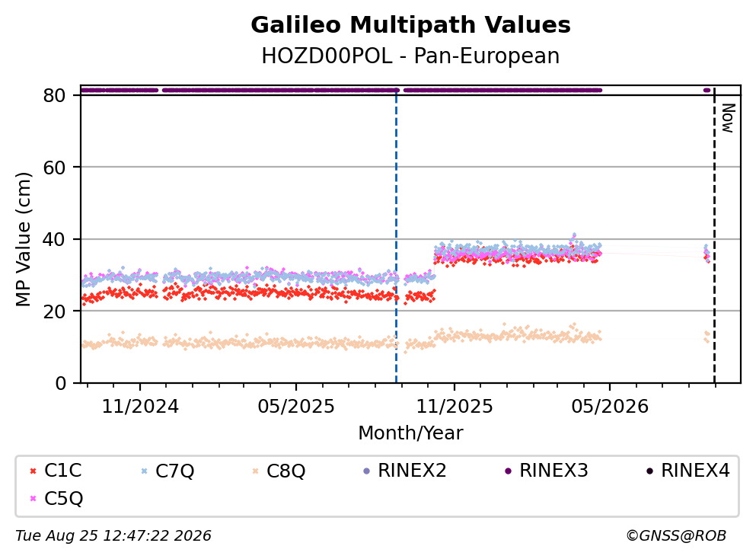
Task: Click the C7Q legend entry
Action: click(167, 470)
